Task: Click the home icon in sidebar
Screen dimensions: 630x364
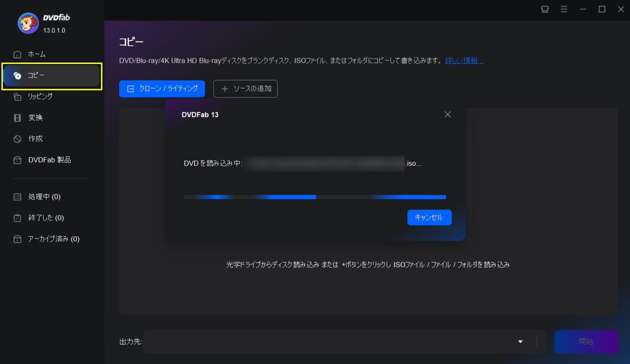Action: [x=17, y=54]
